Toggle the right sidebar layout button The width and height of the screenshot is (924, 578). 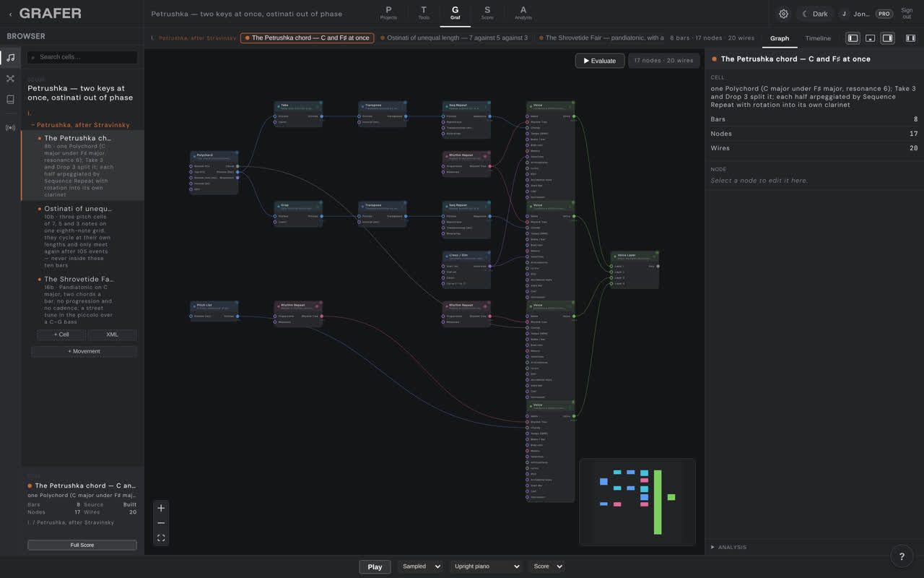coord(887,38)
